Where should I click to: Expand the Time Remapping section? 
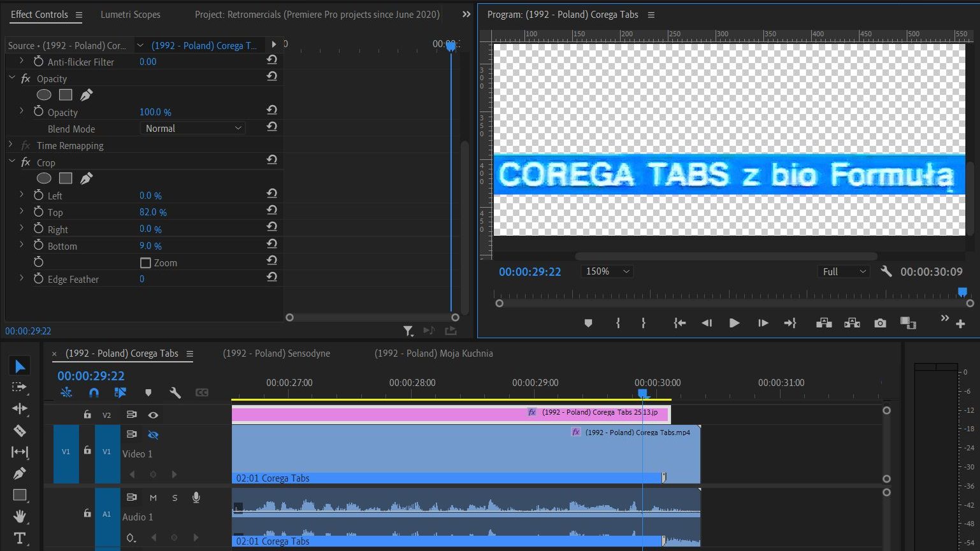tap(11, 145)
